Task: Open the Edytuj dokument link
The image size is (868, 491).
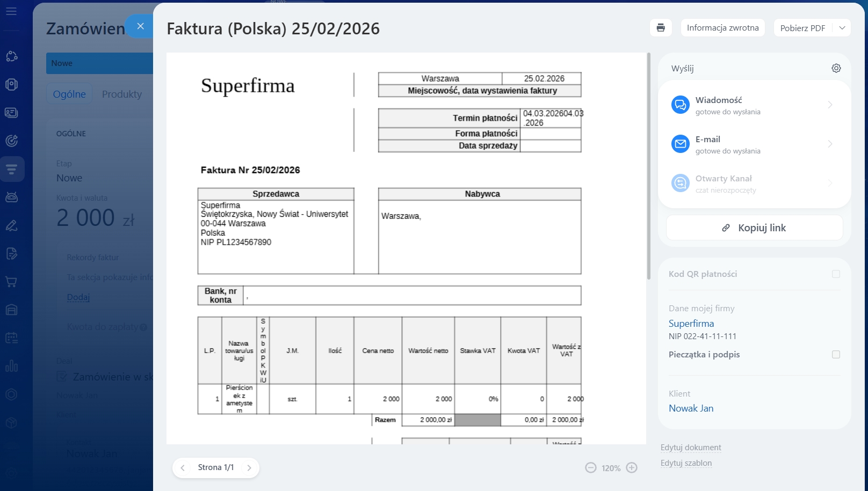Action: [691, 448]
